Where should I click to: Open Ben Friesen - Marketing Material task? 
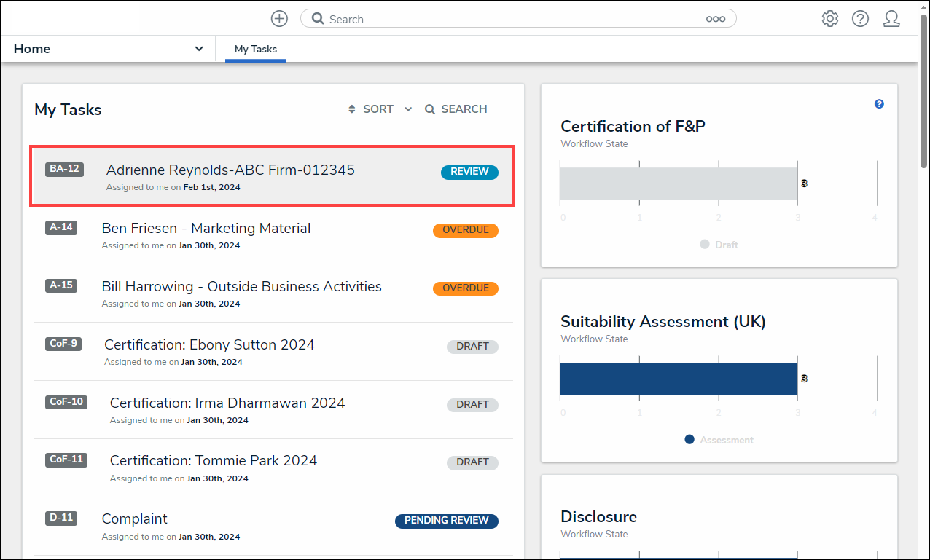tap(206, 229)
